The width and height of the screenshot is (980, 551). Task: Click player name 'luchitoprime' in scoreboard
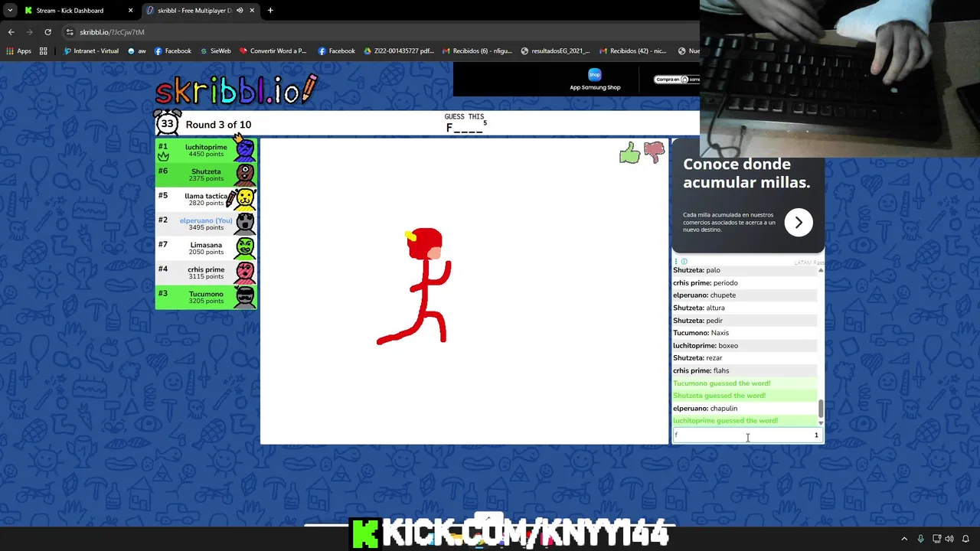[x=206, y=147]
